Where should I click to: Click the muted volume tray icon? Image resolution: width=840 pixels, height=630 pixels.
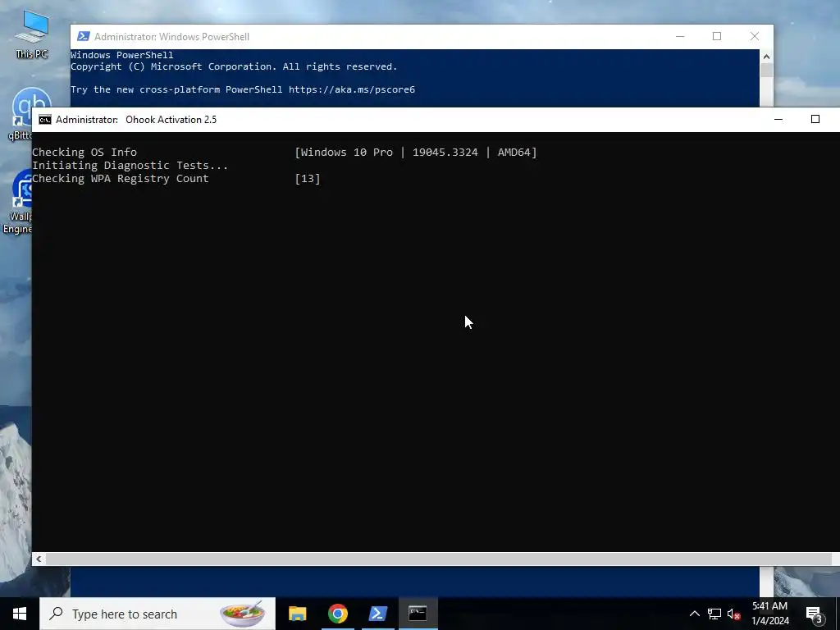tap(734, 614)
